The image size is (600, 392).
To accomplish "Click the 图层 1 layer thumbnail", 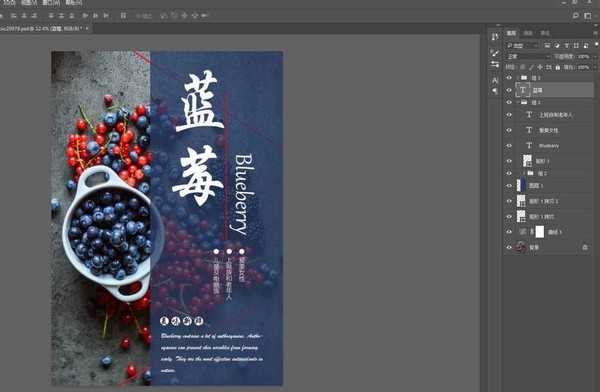I will point(521,186).
